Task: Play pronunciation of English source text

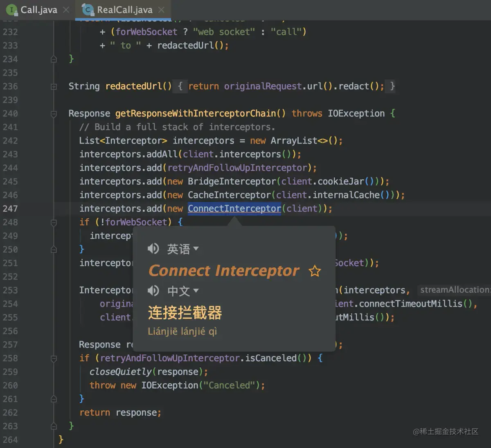Action: pyautogui.click(x=153, y=249)
